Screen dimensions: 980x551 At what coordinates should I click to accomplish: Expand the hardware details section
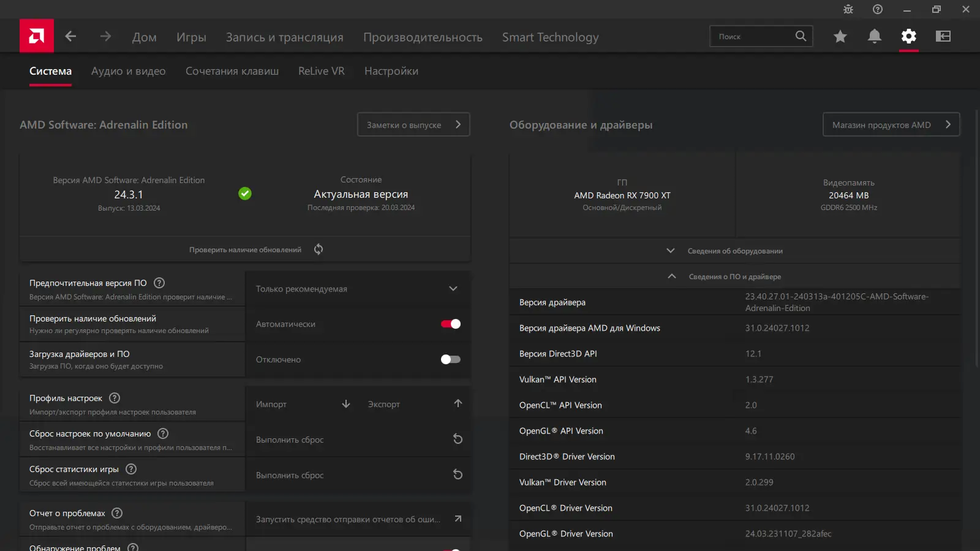(x=734, y=251)
